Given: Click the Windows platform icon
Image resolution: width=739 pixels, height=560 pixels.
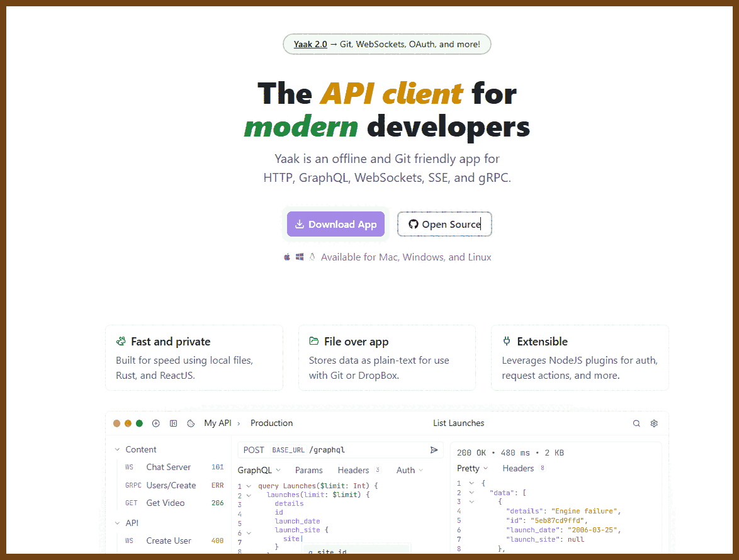Looking at the screenshot, I should 300,257.
